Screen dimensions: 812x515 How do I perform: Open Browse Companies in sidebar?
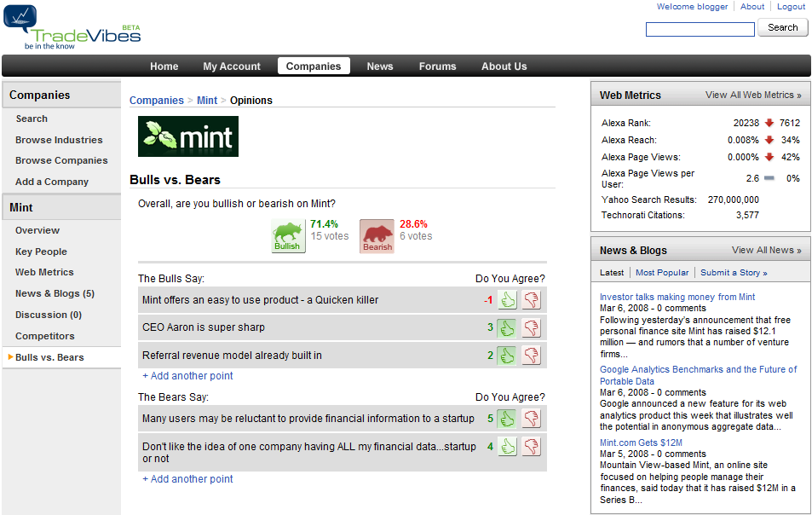[x=61, y=160]
